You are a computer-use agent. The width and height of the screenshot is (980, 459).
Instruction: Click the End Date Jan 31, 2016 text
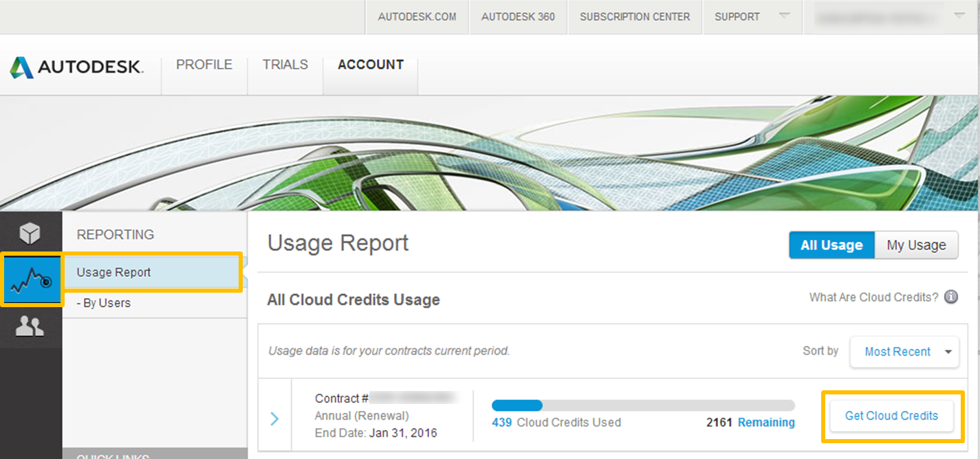pos(375,433)
